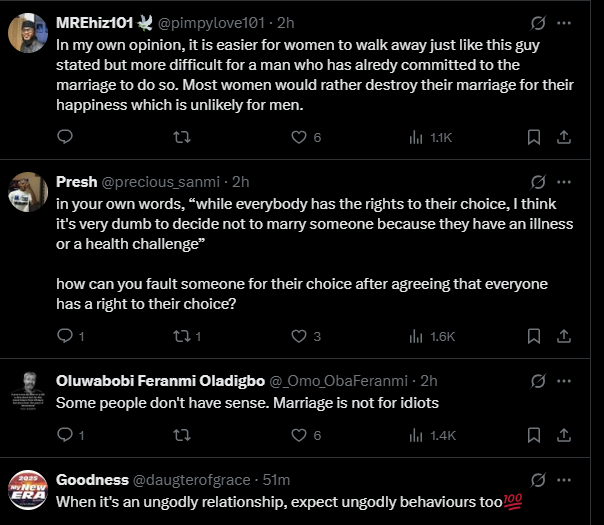The width and height of the screenshot is (604, 525).
Task: Open Oluwabobi Feranmi Oladigbo's profile
Action: point(28,391)
